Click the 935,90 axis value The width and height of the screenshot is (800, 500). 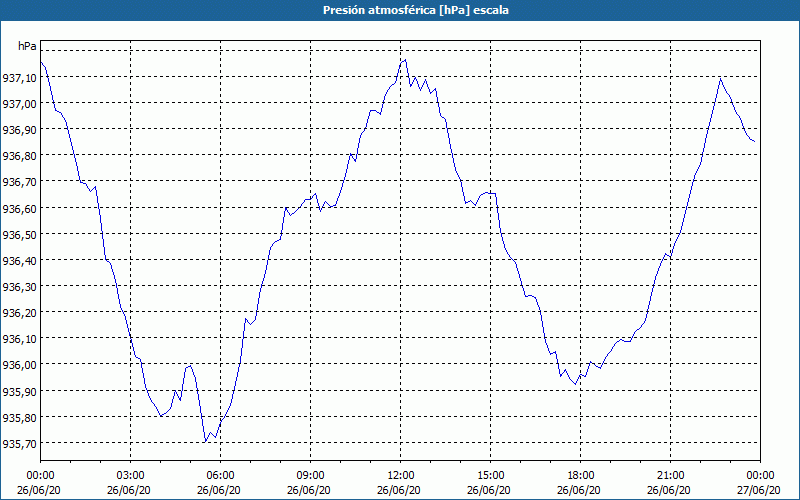19,391
